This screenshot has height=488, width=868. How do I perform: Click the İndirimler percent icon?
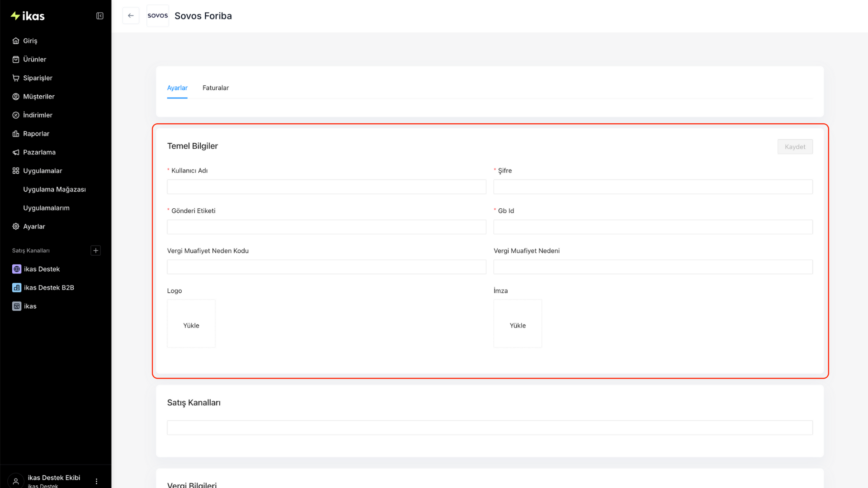[x=16, y=115]
